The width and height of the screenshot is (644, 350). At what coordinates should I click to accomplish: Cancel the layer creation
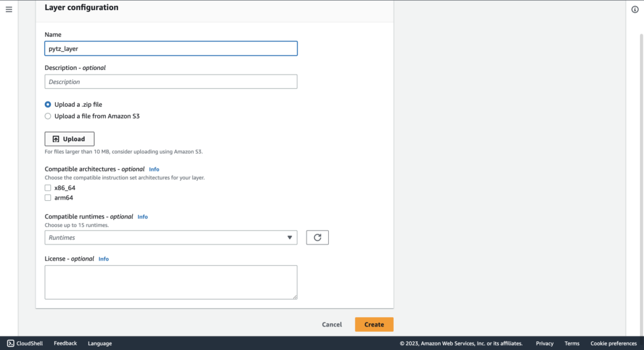pyautogui.click(x=331, y=324)
